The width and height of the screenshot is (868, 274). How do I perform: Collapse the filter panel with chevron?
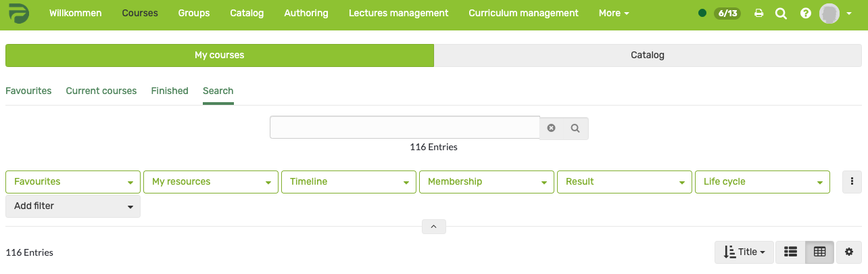pyautogui.click(x=433, y=227)
